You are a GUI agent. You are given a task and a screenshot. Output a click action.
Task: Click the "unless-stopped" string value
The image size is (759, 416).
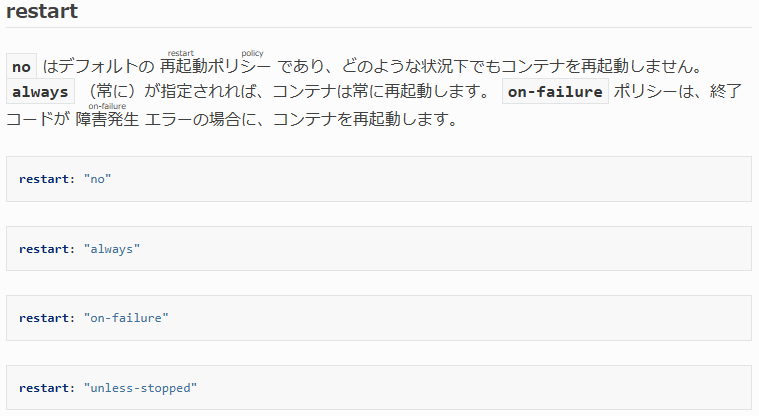[x=140, y=387]
